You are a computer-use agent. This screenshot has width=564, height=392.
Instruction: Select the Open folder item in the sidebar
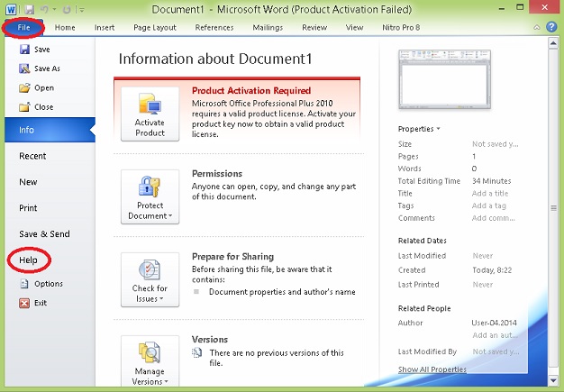tap(43, 88)
